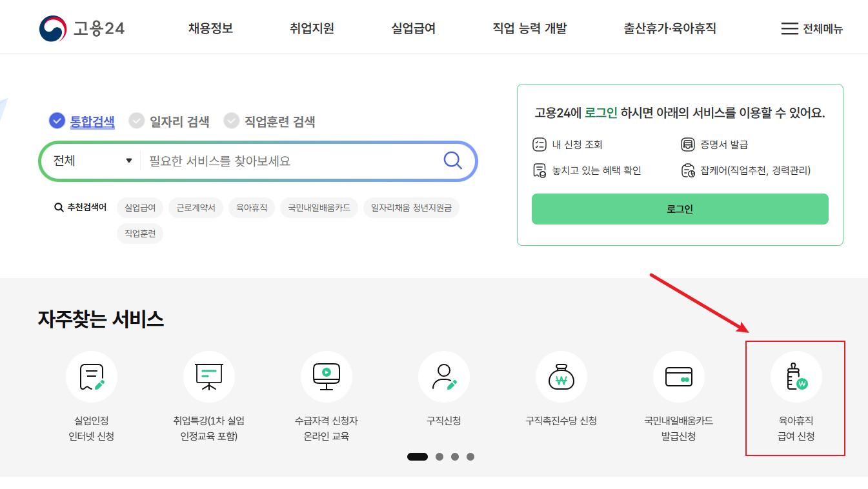
Task: Open 구직촉진수당 신청 money bag icon
Action: coord(561,376)
